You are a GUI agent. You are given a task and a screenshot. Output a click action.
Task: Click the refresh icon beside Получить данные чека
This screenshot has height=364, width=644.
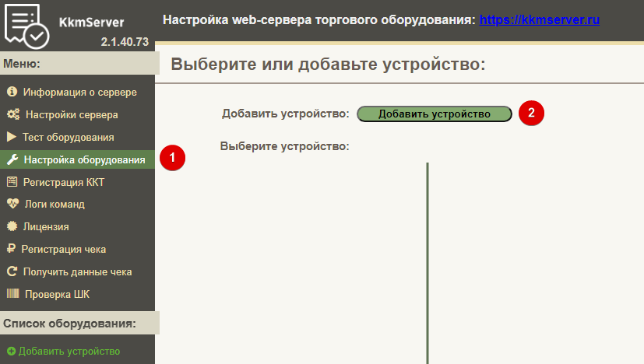12,271
